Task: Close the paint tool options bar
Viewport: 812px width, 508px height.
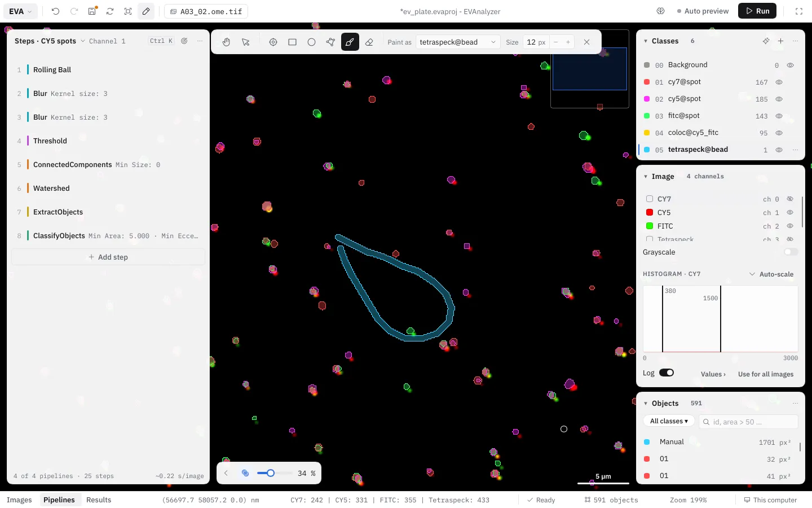Action: (x=586, y=42)
